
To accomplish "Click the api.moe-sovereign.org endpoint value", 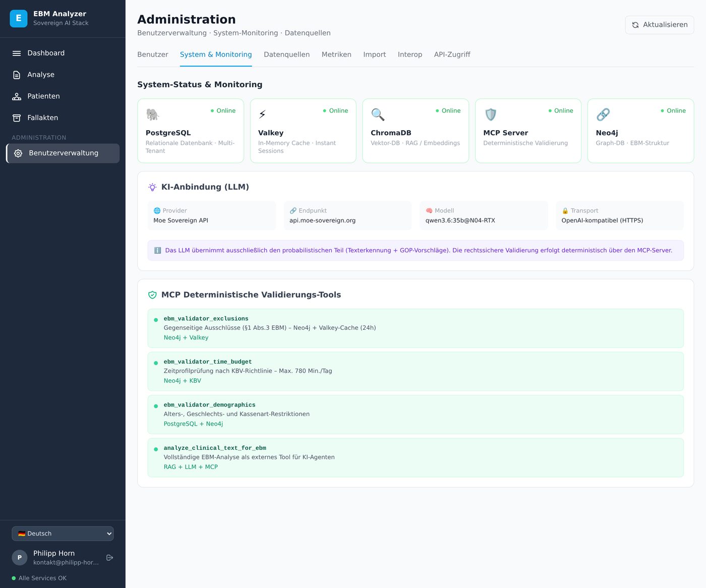I will click(x=322, y=220).
